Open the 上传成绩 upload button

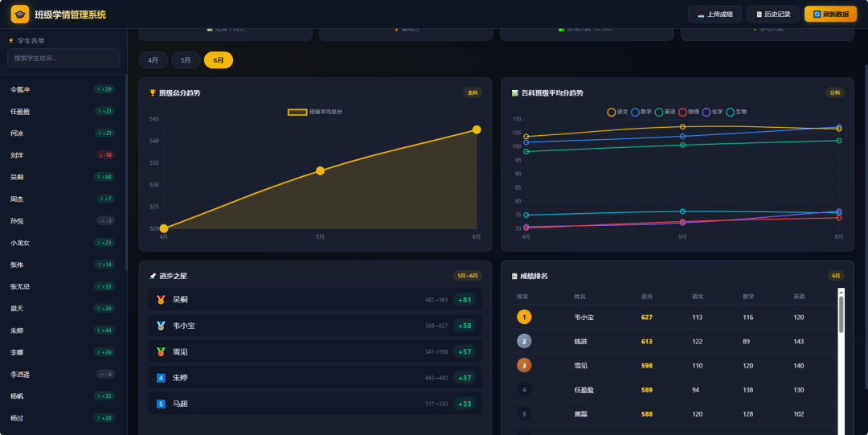point(714,14)
